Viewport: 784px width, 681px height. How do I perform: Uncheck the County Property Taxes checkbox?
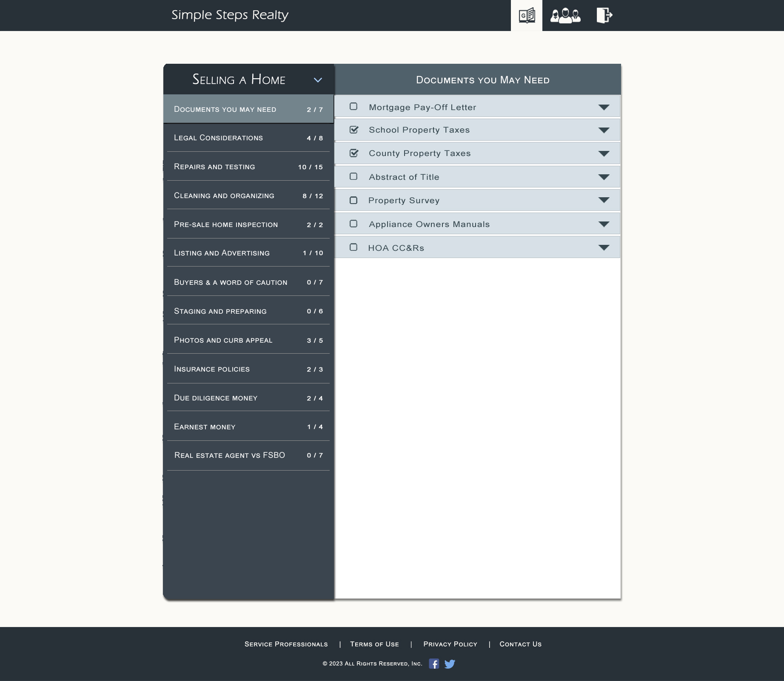pyautogui.click(x=354, y=153)
